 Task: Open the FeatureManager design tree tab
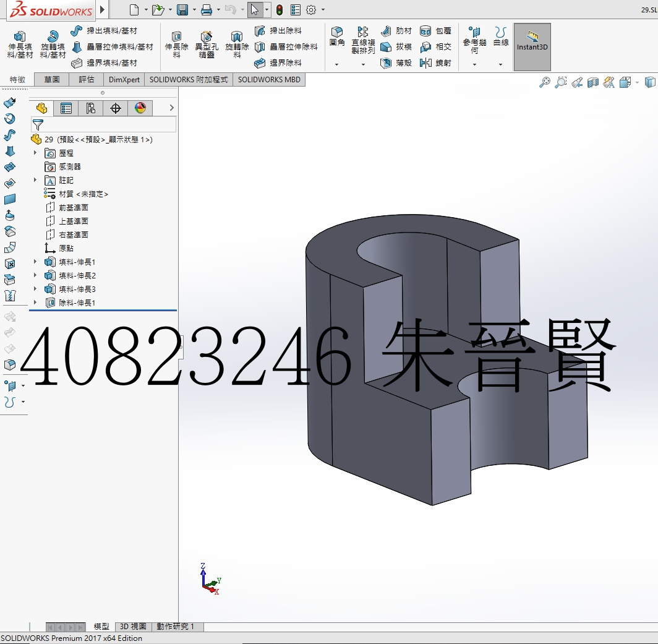[x=41, y=108]
